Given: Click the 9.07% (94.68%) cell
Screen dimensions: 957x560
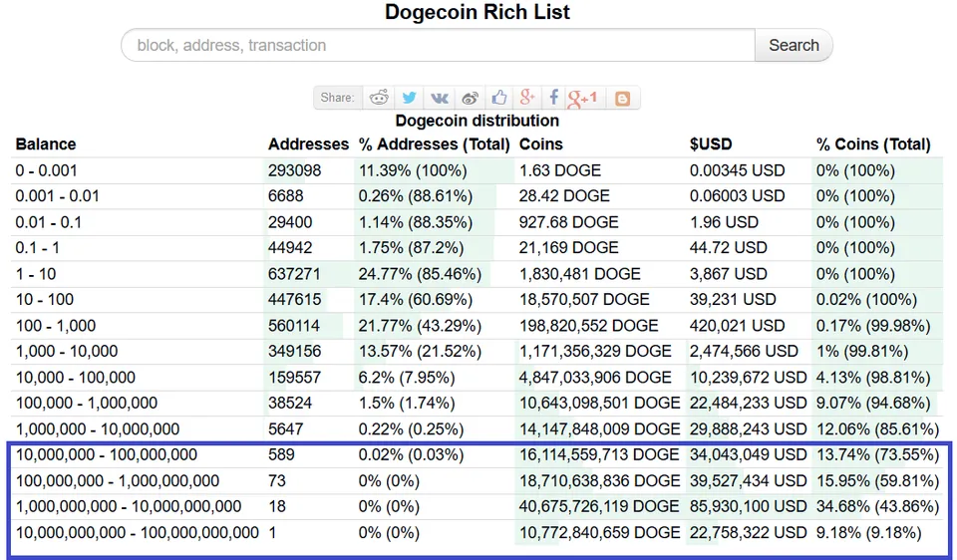Looking at the screenshot, I should (873, 404).
